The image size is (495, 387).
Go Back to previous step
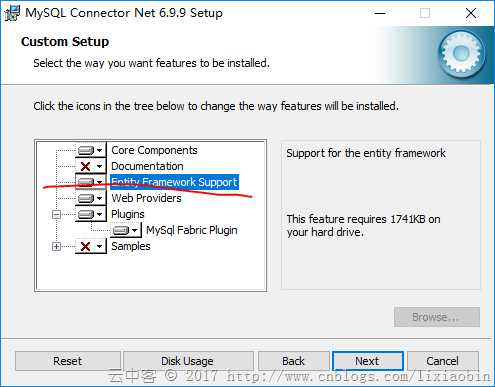tap(293, 361)
